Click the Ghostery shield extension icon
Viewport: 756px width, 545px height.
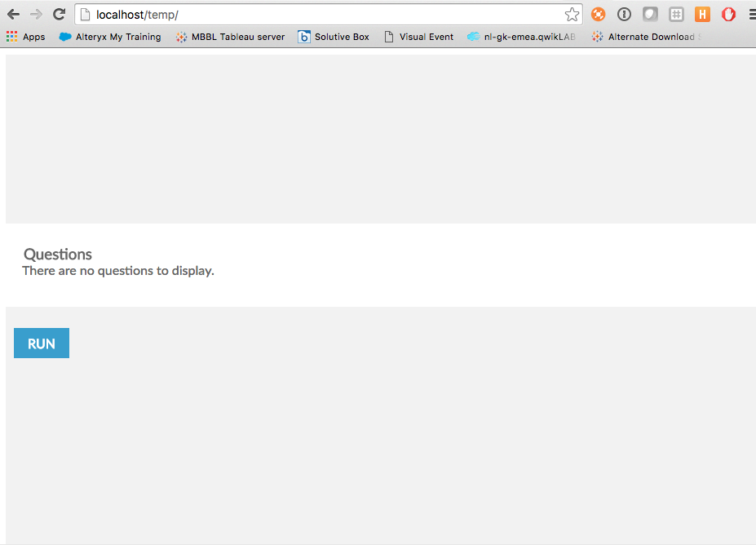point(650,14)
